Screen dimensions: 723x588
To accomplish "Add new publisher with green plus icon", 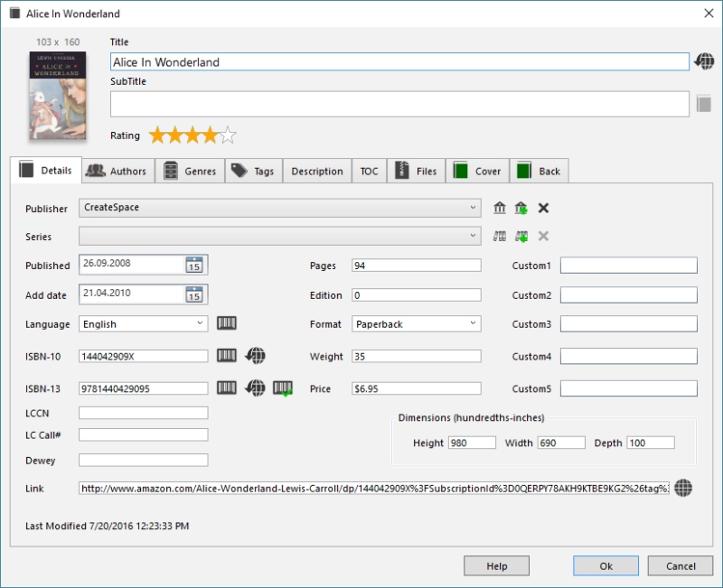I will 521,208.
